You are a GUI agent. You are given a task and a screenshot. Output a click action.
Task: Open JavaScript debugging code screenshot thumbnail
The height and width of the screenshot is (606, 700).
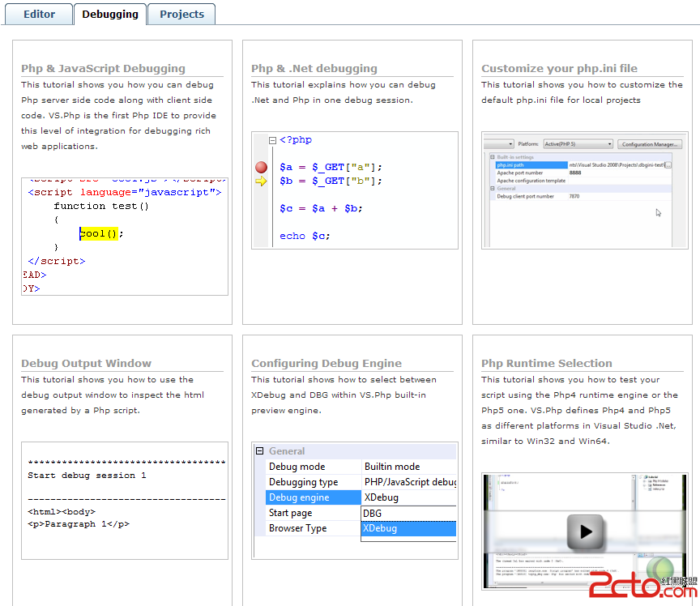click(x=125, y=237)
